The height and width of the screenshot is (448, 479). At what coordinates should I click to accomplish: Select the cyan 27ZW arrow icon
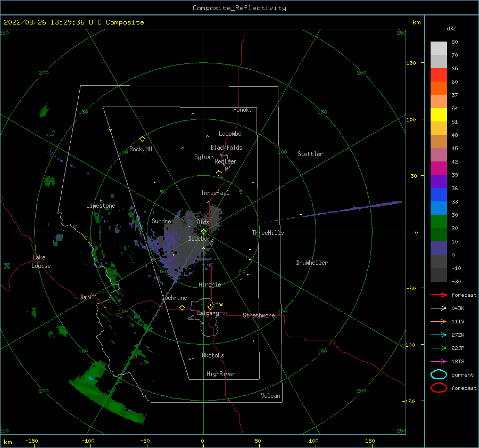[439, 335]
